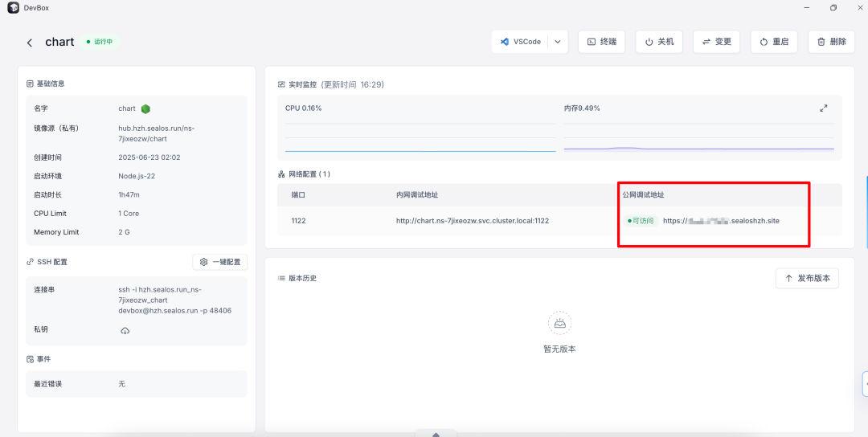Open the 终端 terminal
The width and height of the screenshot is (868, 437).
coord(601,42)
